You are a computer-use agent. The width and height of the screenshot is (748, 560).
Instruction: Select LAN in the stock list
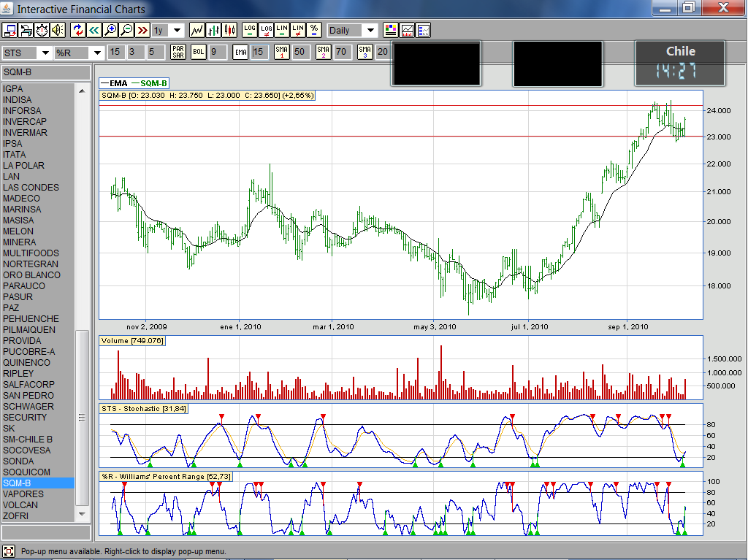pos(12,177)
